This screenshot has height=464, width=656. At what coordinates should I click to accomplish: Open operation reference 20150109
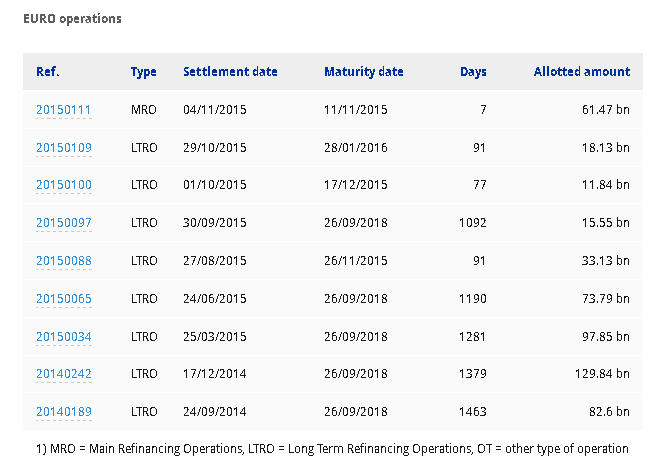(63, 148)
